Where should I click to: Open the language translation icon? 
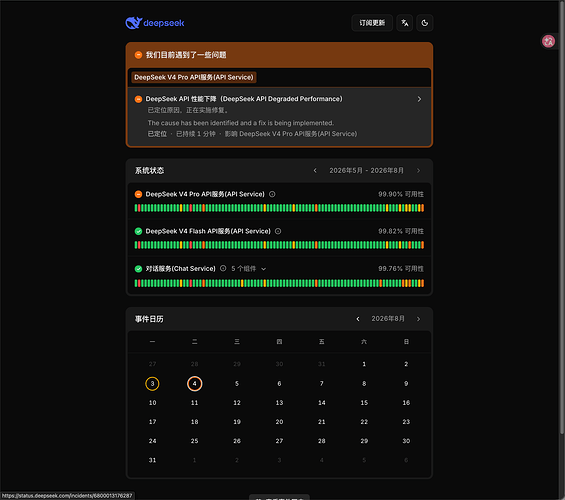(405, 23)
